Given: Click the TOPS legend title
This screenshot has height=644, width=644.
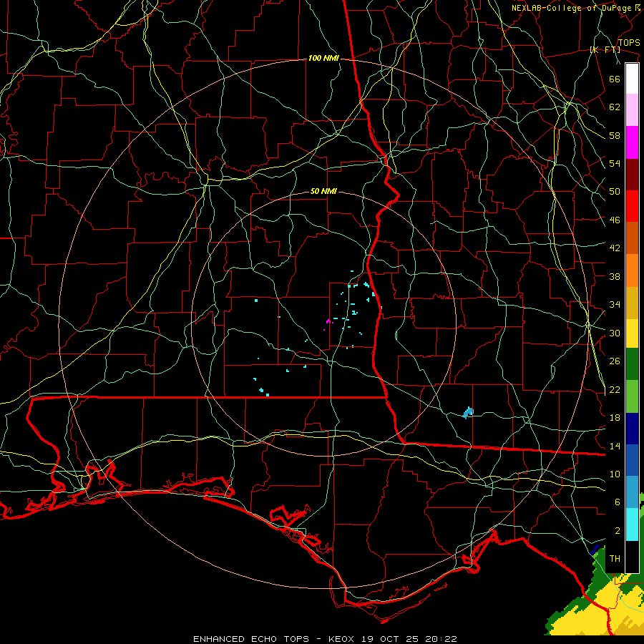Looking at the screenshot, I should pos(629,43).
